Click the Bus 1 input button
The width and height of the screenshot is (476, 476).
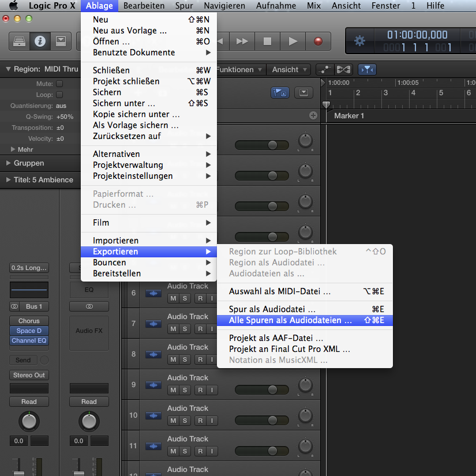point(34,306)
